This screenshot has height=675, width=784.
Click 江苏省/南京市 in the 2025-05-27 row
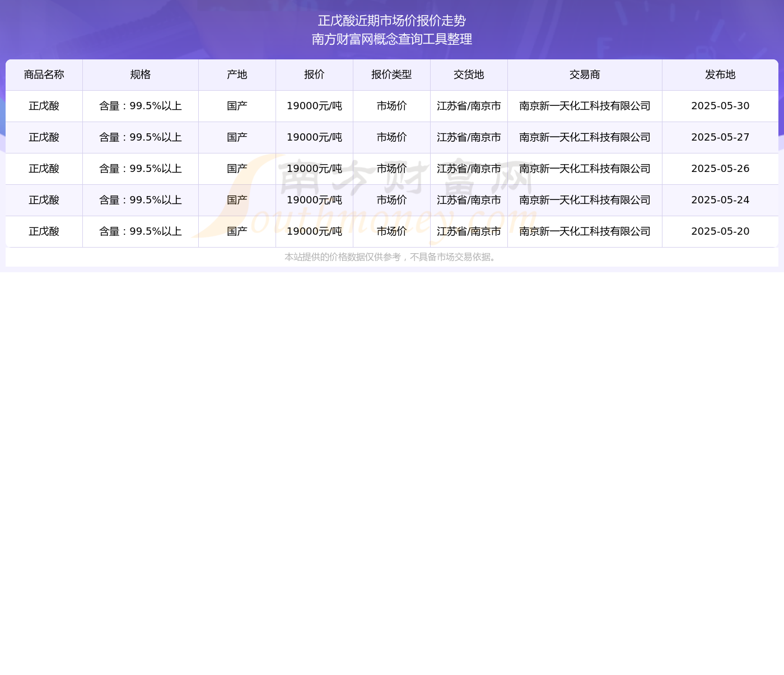tap(469, 137)
